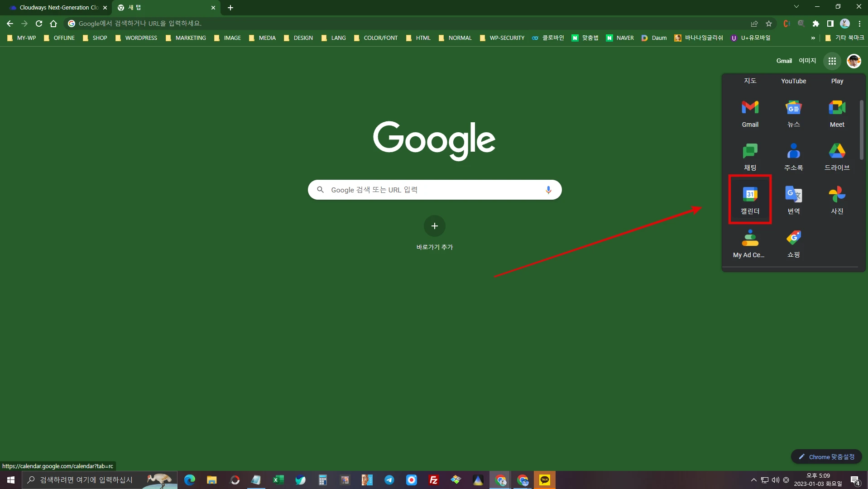Close the Cloudways tab
Viewport: 868px width, 489px height.
coord(105,8)
